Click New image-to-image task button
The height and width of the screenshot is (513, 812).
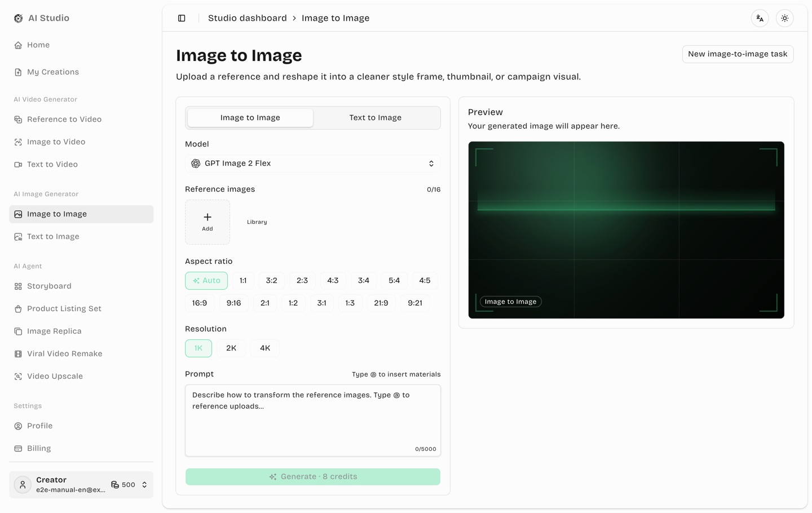(738, 54)
